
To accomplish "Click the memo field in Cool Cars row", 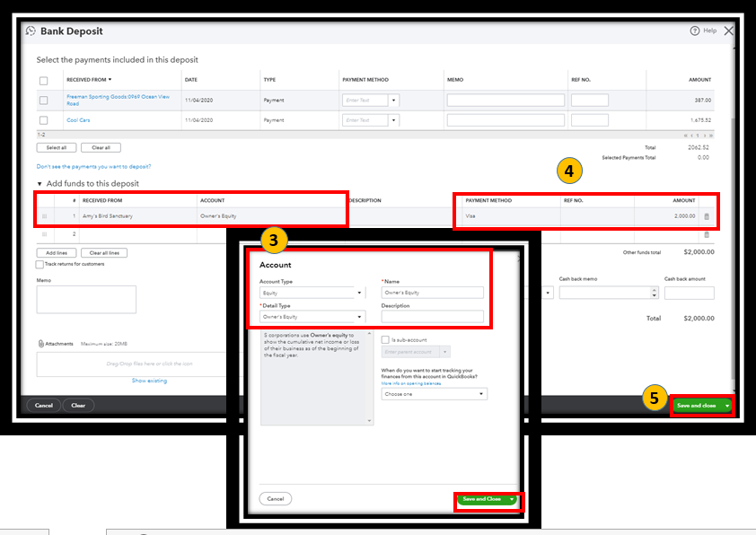I will (505, 120).
